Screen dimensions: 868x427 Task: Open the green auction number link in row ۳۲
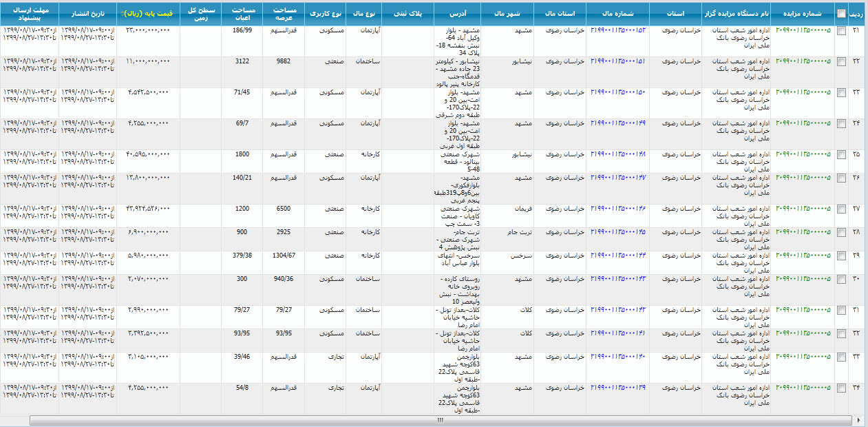coord(803,333)
